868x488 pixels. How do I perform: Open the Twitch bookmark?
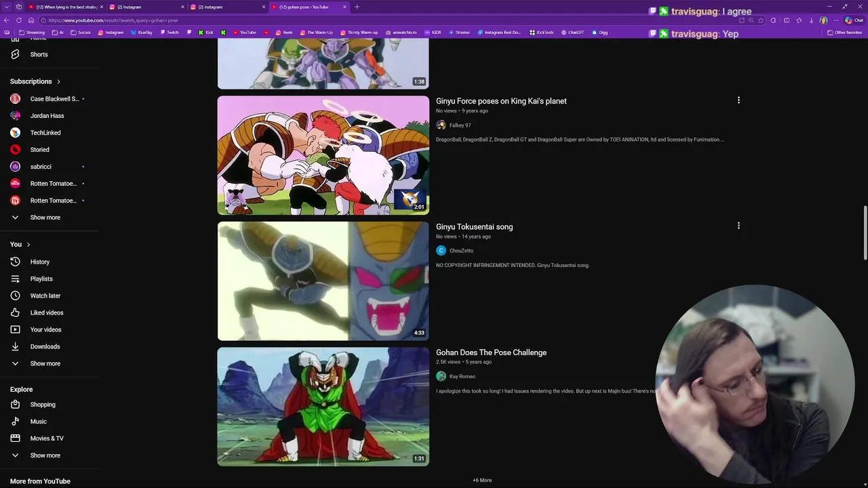click(x=168, y=33)
